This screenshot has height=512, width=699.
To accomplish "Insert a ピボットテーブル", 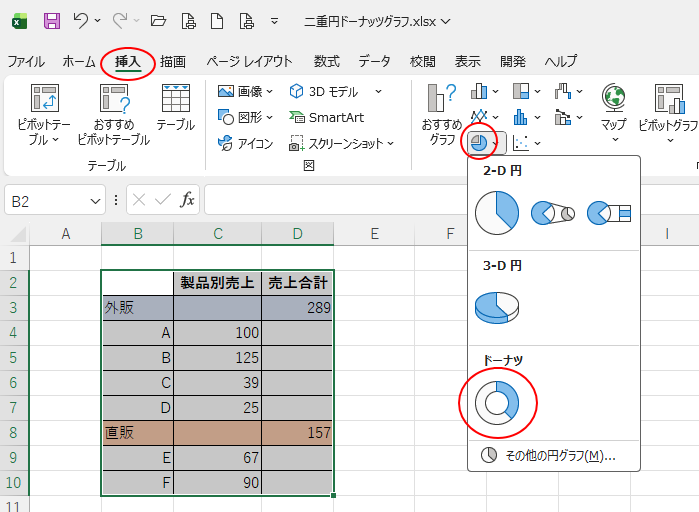I will coord(44,115).
